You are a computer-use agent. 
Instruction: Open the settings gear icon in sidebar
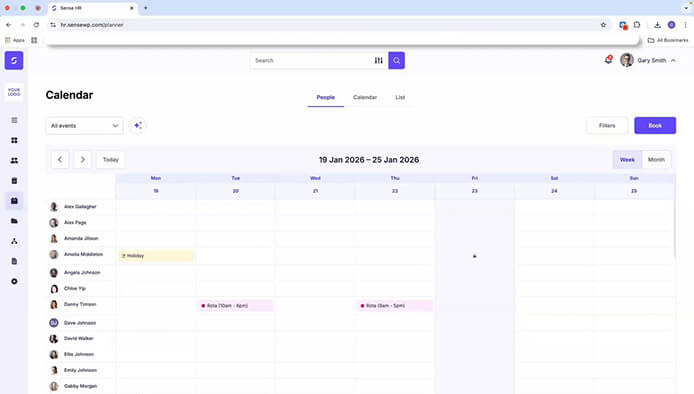click(x=14, y=282)
